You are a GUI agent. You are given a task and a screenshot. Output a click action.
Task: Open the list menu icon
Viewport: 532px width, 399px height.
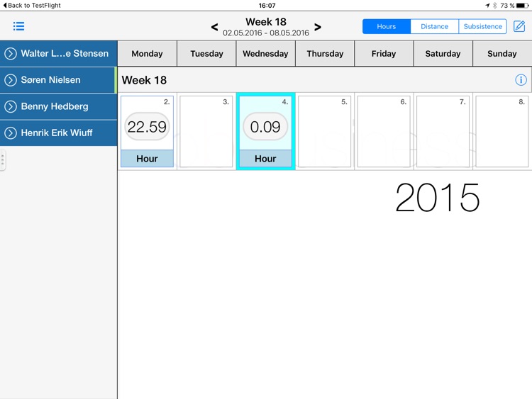(18, 26)
